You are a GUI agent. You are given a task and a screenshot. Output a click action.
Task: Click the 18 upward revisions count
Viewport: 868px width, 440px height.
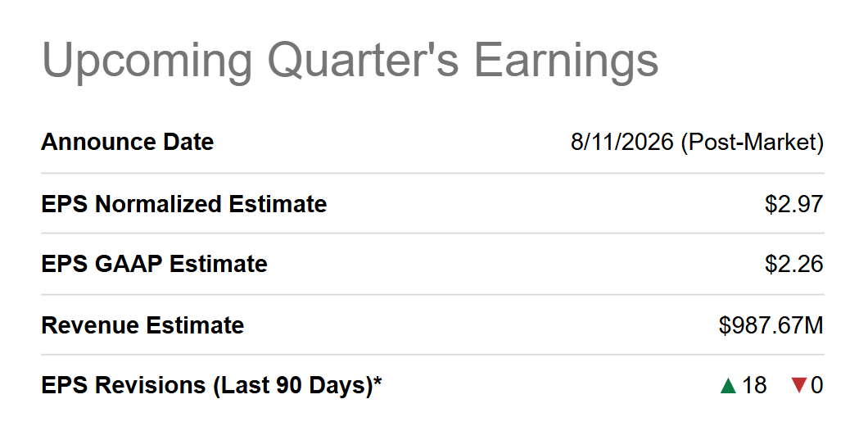(x=754, y=385)
